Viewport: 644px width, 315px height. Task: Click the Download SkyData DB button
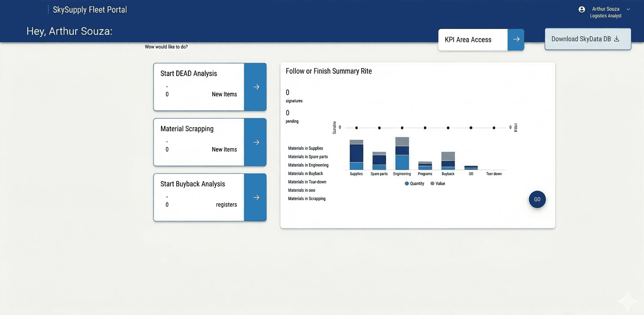[581, 39]
